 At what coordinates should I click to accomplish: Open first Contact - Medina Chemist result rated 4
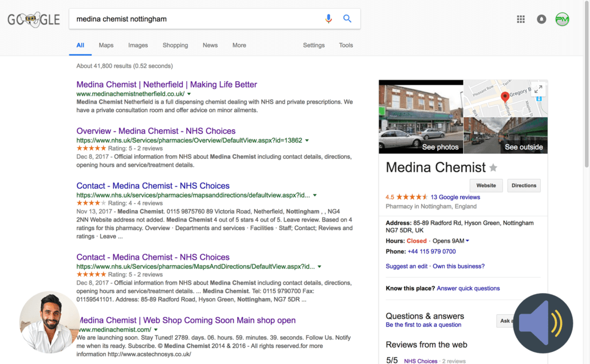(x=153, y=186)
